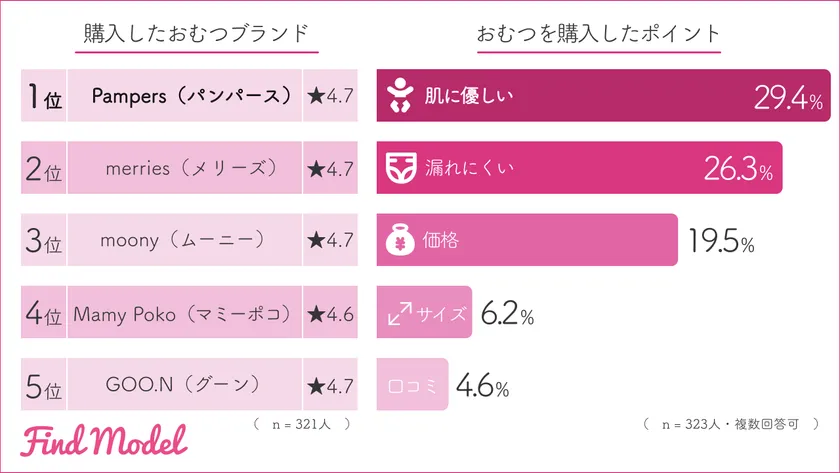Viewport: 840px width, 473px height.
Task: Select the 購入したおむつブランド heading
Action: (199, 33)
